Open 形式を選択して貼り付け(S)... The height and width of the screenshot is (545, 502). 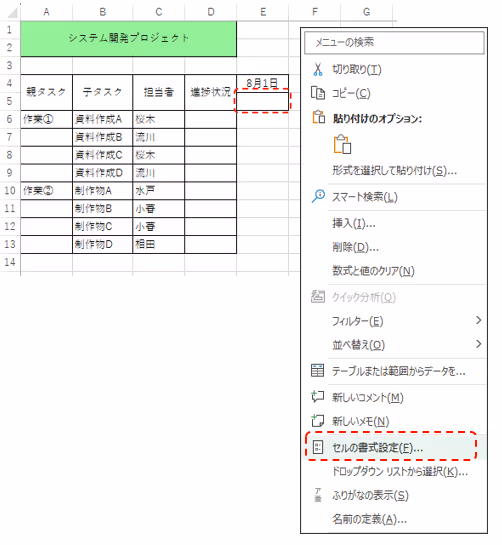pos(394,171)
